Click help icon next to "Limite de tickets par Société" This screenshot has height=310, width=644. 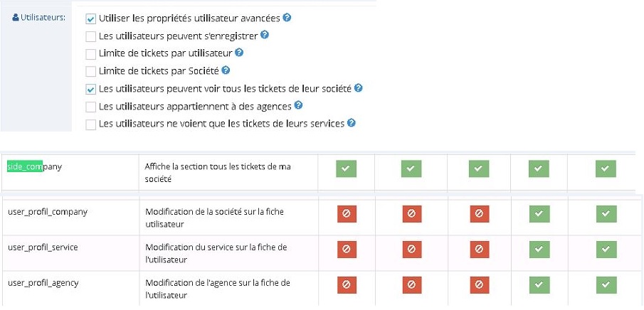[x=225, y=70]
